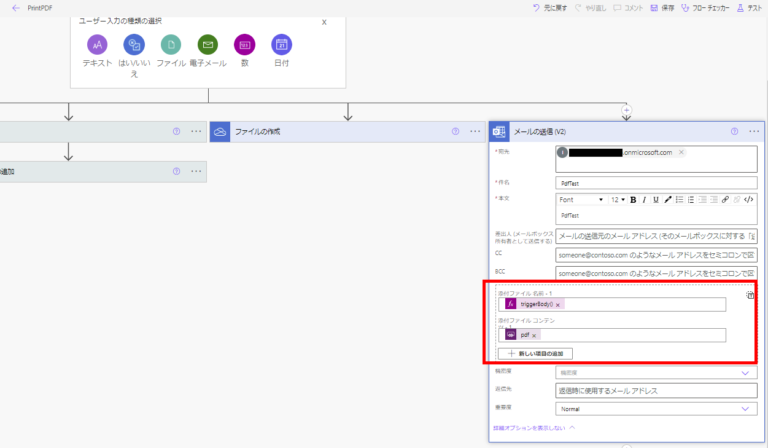Pick the 電子メール (Email) input type icon
The width and height of the screenshot is (768, 448).
point(208,45)
